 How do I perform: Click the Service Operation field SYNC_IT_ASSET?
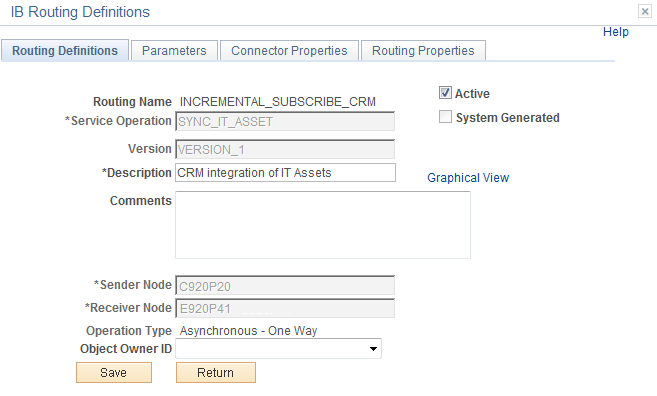point(285,122)
